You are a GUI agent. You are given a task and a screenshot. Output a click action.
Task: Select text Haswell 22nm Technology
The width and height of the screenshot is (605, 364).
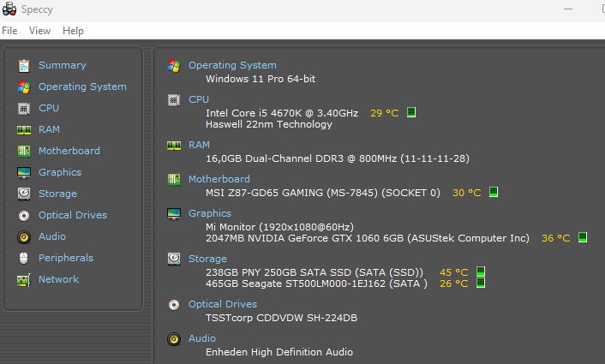point(269,124)
